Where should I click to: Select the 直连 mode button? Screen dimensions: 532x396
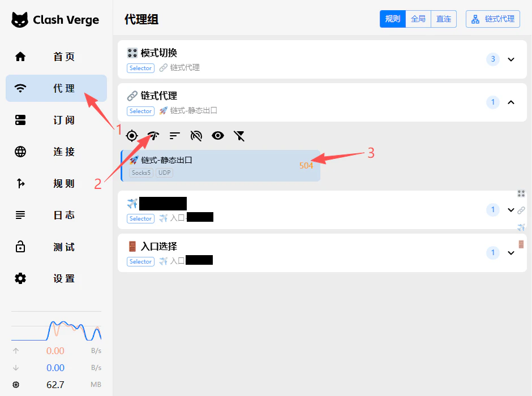click(x=444, y=19)
